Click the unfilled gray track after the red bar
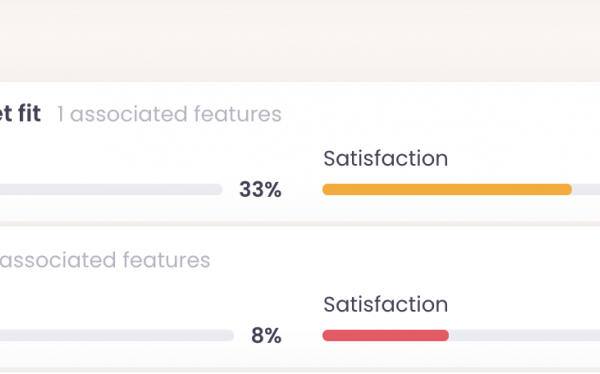 click(x=524, y=336)
